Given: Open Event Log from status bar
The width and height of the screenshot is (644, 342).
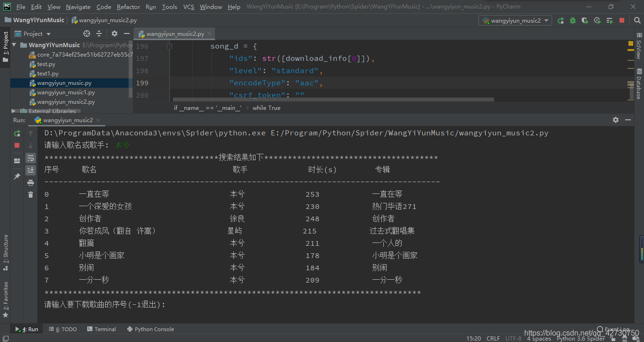Looking at the screenshot, I should click(613, 329).
